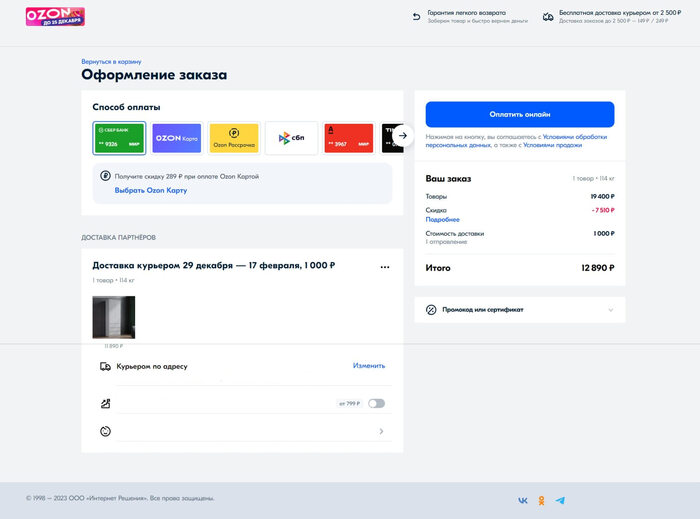Viewport: 700px width, 519px height.
Task: Choose Ozon Рассрочка payment option
Action: point(234,138)
